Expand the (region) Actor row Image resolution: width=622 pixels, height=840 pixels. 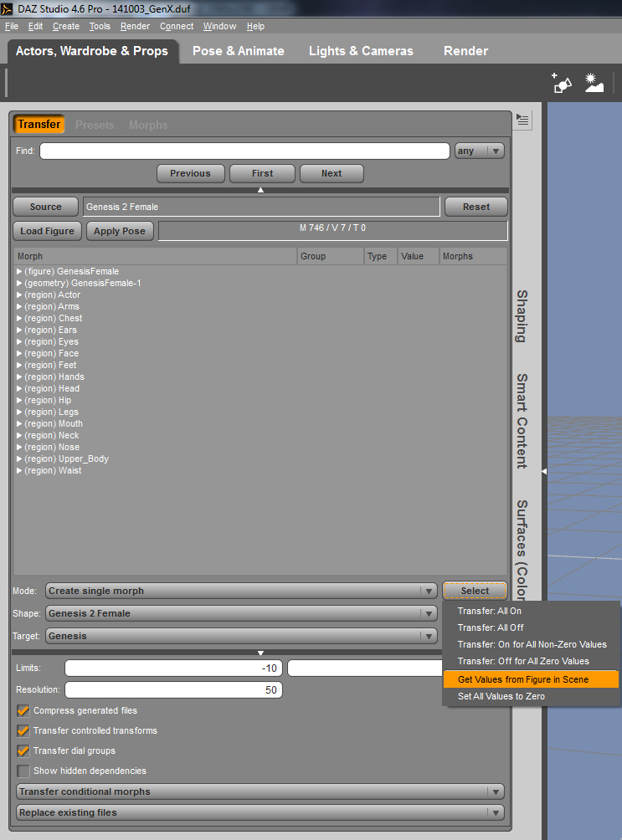[19, 295]
